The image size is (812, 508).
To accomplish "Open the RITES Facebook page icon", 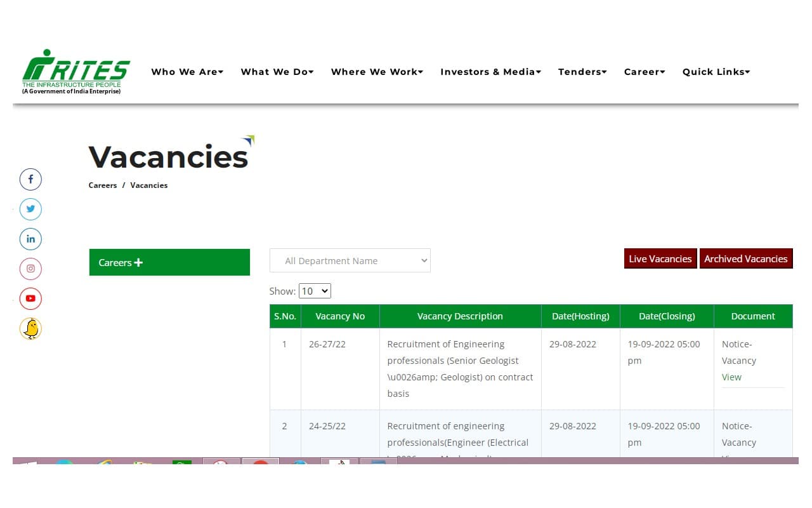I will coord(30,179).
